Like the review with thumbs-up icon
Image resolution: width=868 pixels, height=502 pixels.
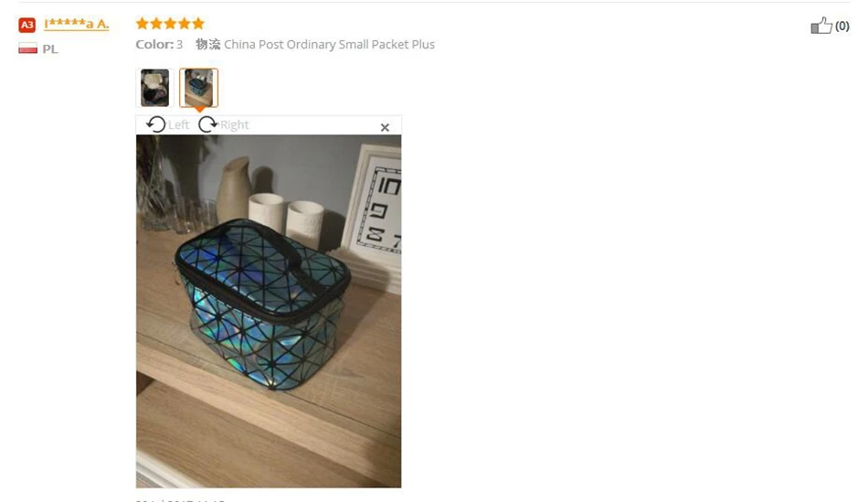[821, 26]
